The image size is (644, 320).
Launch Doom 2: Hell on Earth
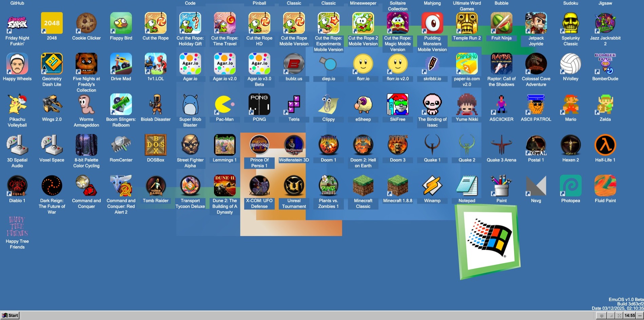363,145
